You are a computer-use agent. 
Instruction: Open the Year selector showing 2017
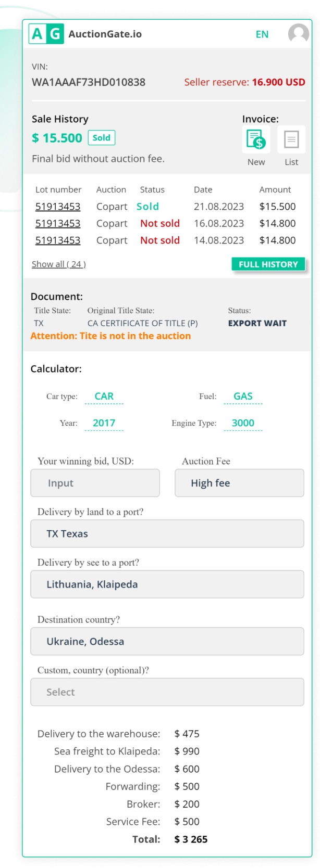coord(103,423)
